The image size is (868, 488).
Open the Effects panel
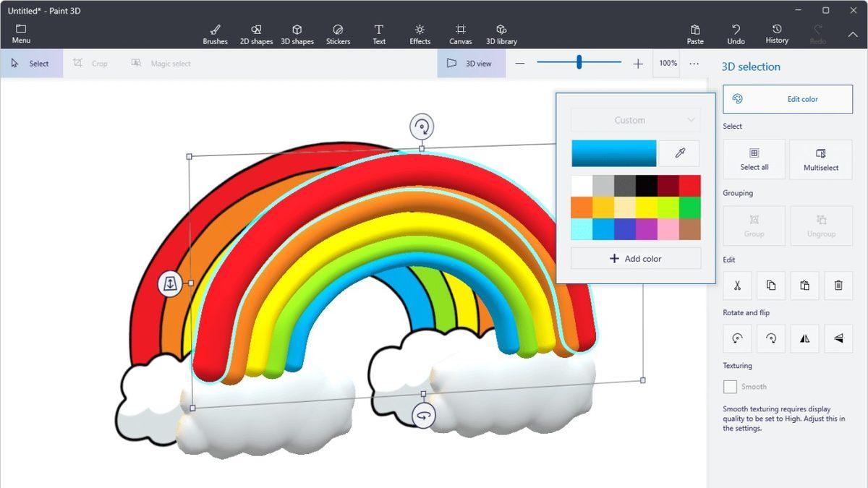tap(420, 32)
